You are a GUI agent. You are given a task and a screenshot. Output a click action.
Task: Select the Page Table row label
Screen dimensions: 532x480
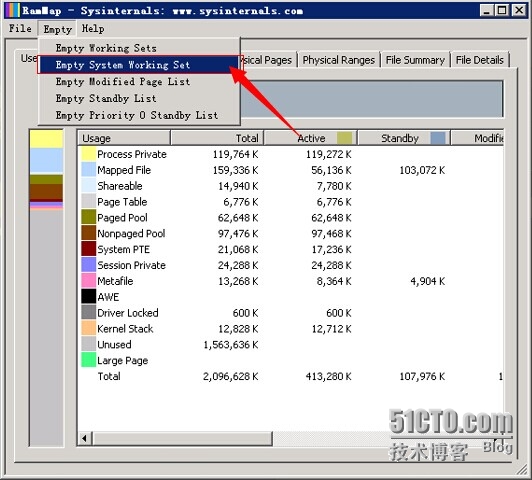pos(122,202)
